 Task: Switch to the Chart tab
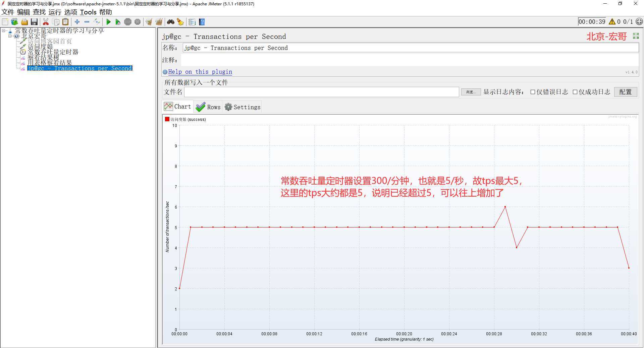[x=177, y=107]
